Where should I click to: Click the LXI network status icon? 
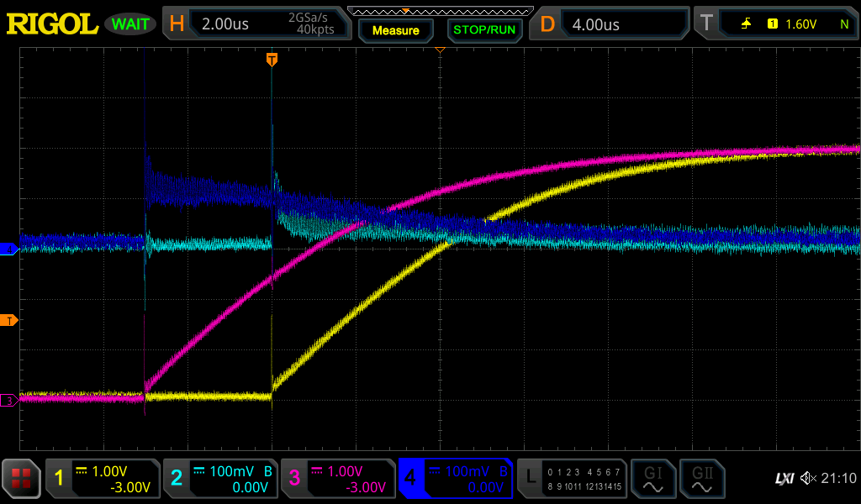(x=784, y=479)
